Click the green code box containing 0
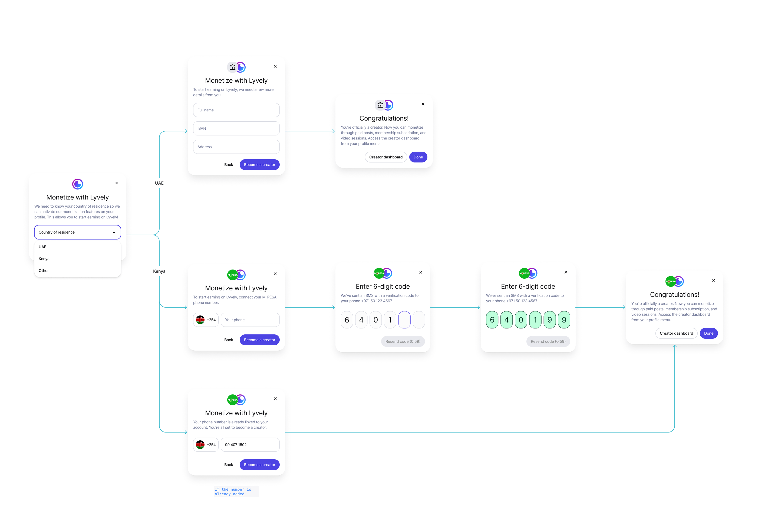This screenshot has height=532, width=765. coord(521,320)
